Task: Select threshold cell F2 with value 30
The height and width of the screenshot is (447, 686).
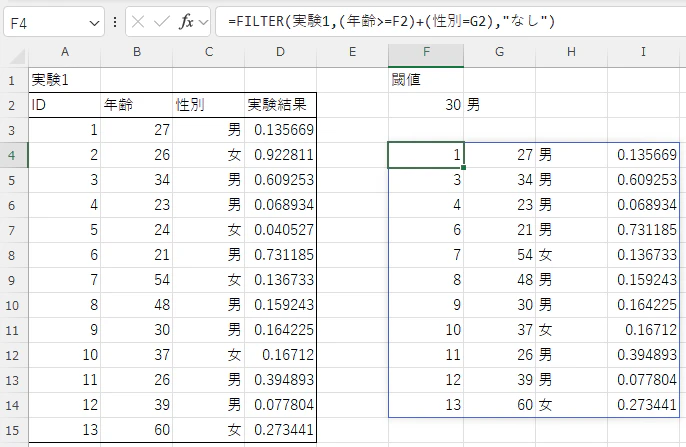Action: pyautogui.click(x=426, y=105)
